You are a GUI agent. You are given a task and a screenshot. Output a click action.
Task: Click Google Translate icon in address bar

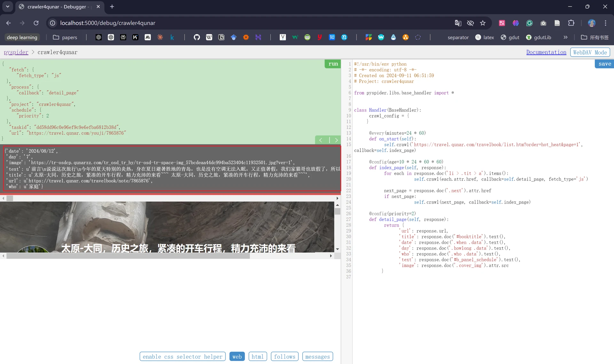[458, 23]
